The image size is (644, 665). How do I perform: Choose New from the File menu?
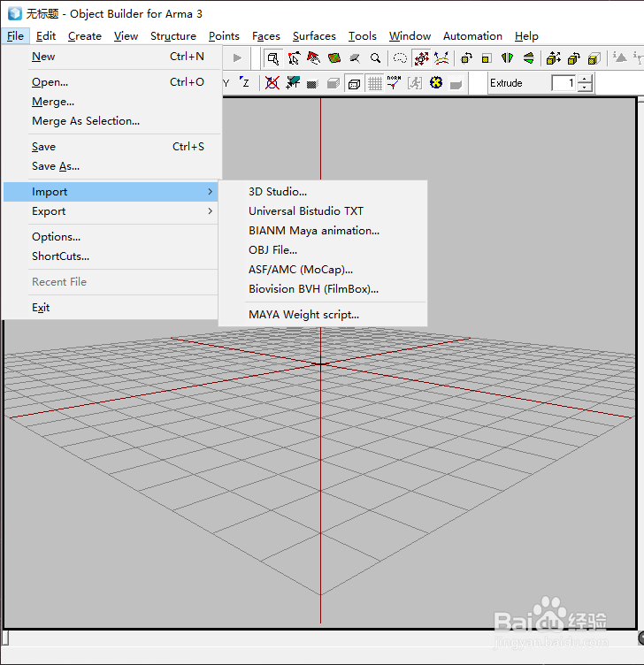112,57
